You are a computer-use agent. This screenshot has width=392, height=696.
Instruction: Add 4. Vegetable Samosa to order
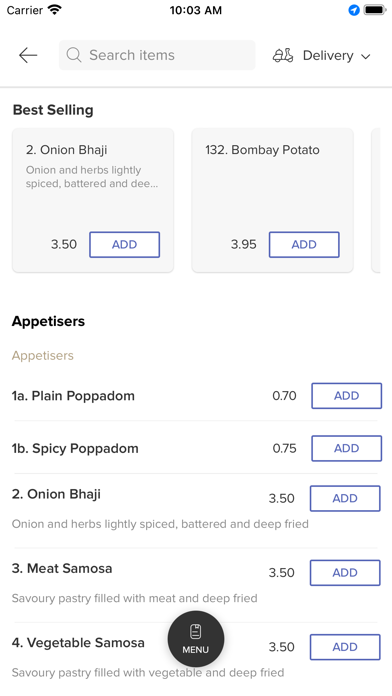coord(345,647)
